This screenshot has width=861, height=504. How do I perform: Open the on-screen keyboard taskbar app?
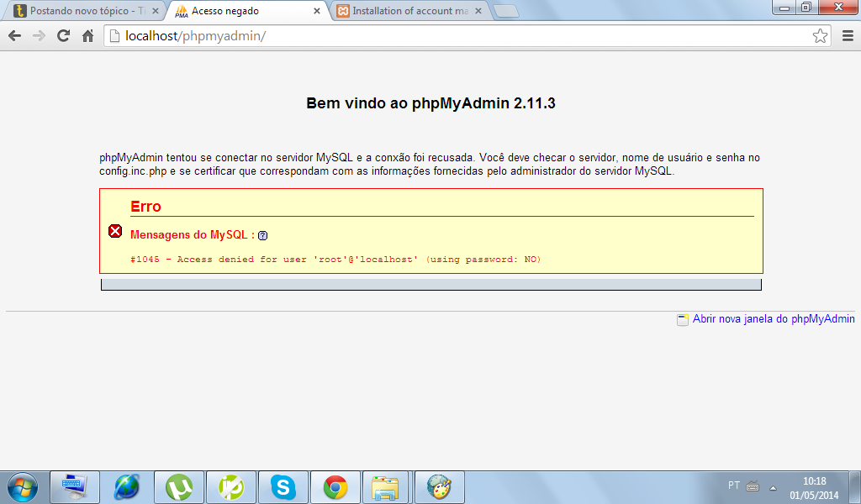point(75,487)
